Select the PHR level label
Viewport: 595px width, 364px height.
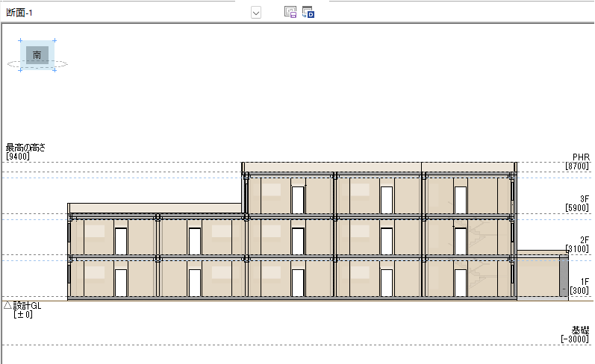580,157
